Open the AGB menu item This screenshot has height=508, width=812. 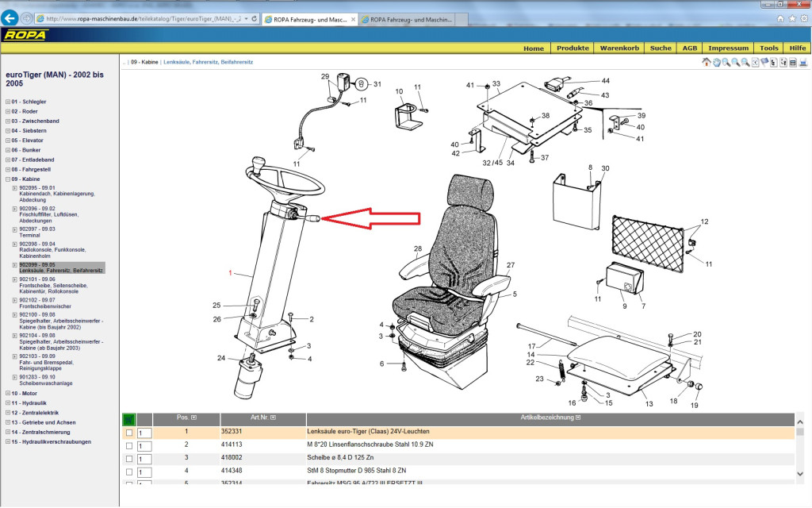pos(689,48)
